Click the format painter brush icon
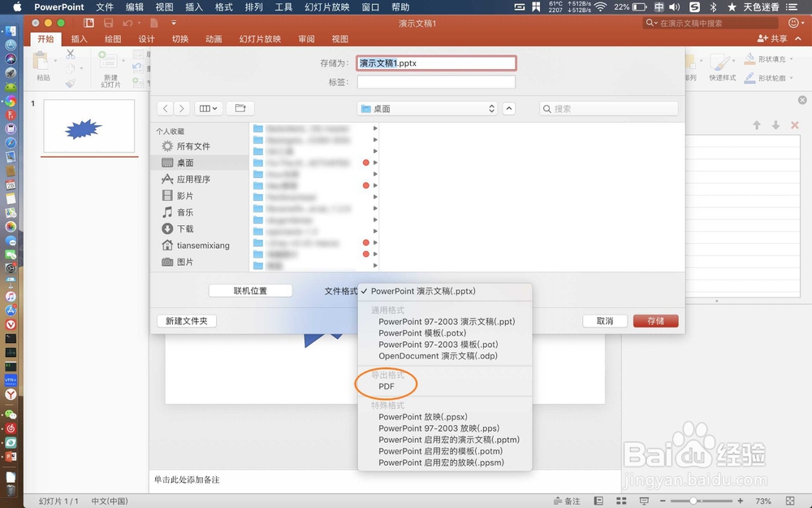 click(x=71, y=83)
